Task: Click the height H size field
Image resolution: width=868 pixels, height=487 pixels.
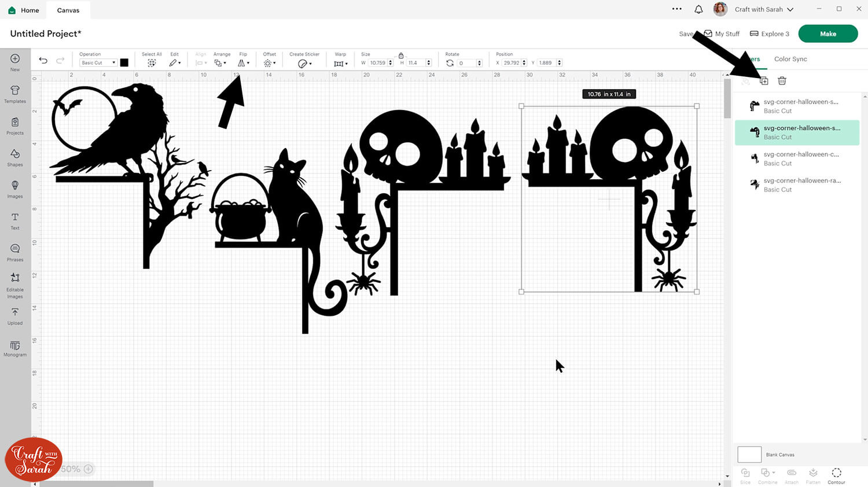Action: pyautogui.click(x=415, y=62)
